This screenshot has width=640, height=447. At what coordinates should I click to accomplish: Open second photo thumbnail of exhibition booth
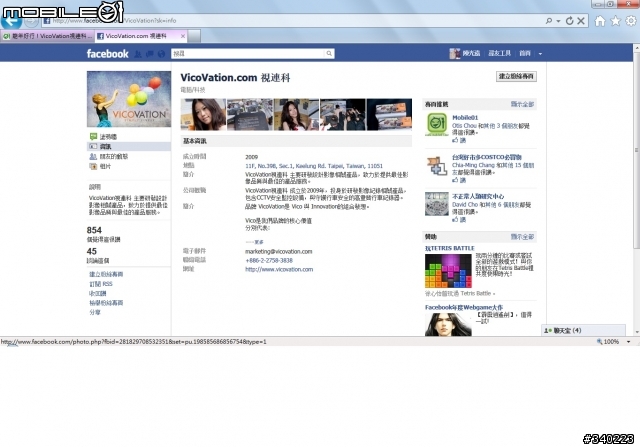(250, 115)
